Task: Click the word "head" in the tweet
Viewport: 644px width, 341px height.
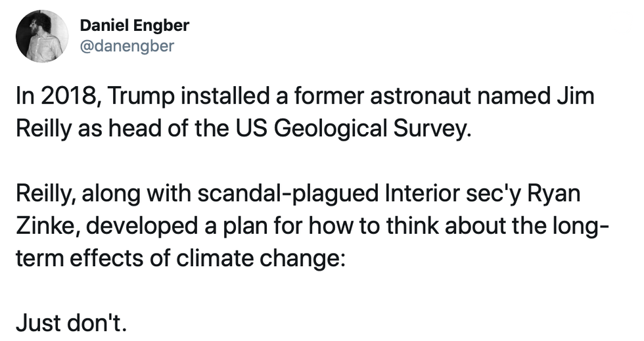Action: pyautogui.click(x=135, y=126)
